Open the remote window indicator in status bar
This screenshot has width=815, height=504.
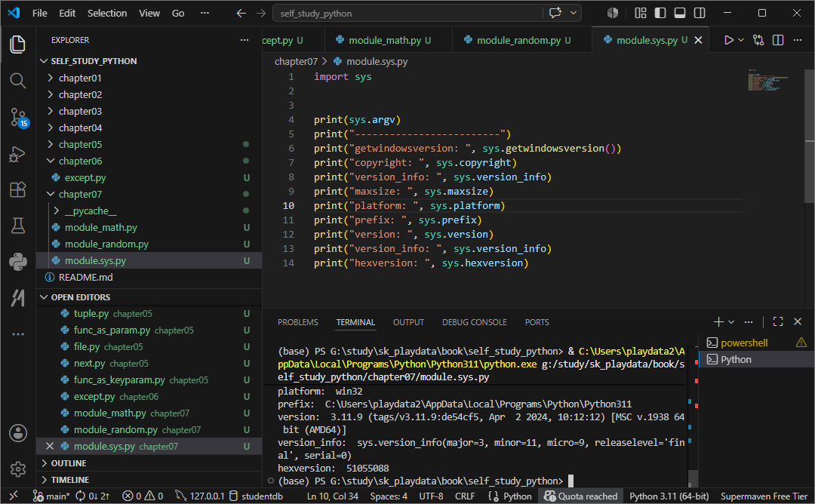14,496
